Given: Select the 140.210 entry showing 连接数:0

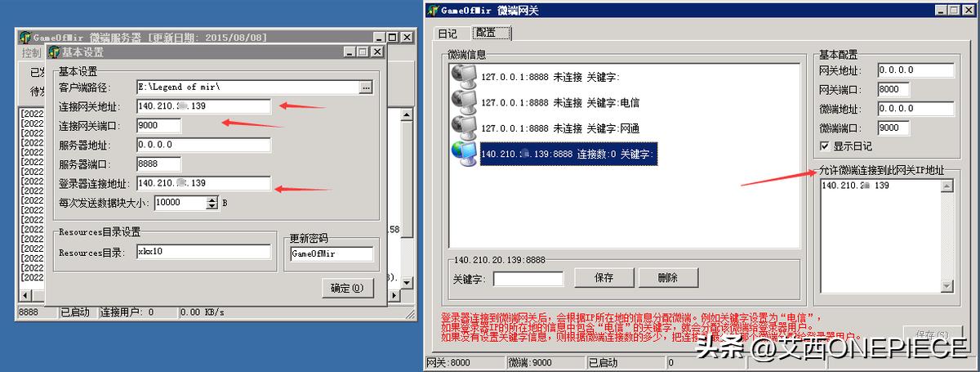Looking at the screenshot, I should [568, 154].
